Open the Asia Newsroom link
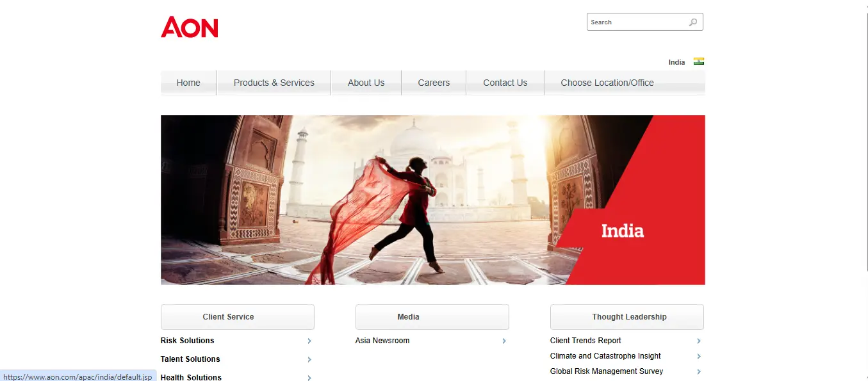This screenshot has width=868, height=381. [x=382, y=341]
